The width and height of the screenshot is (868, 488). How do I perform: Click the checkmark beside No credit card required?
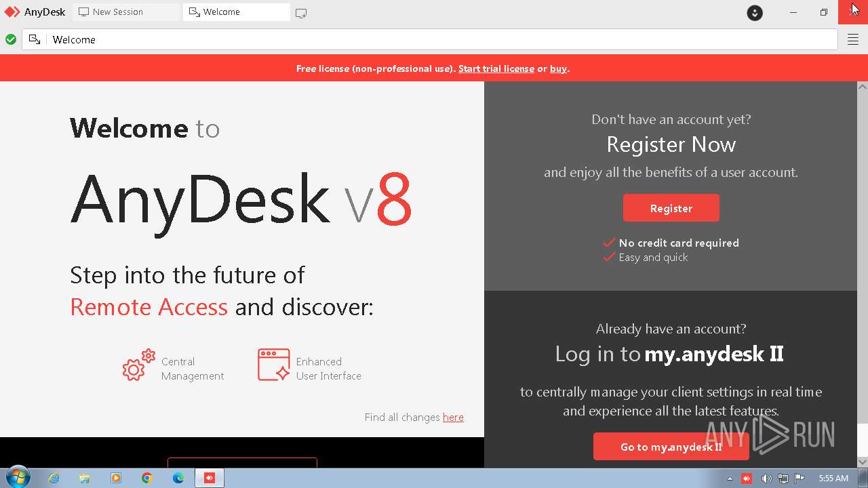tap(609, 242)
